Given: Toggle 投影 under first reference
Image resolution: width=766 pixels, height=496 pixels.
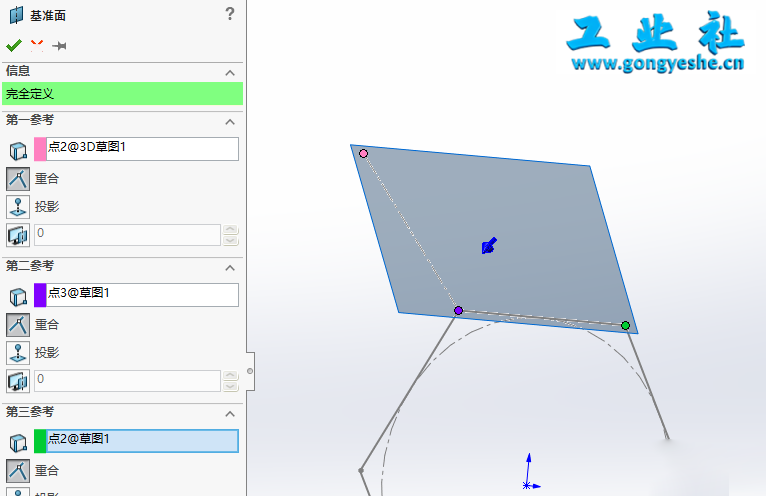Looking at the screenshot, I should 18,207.
